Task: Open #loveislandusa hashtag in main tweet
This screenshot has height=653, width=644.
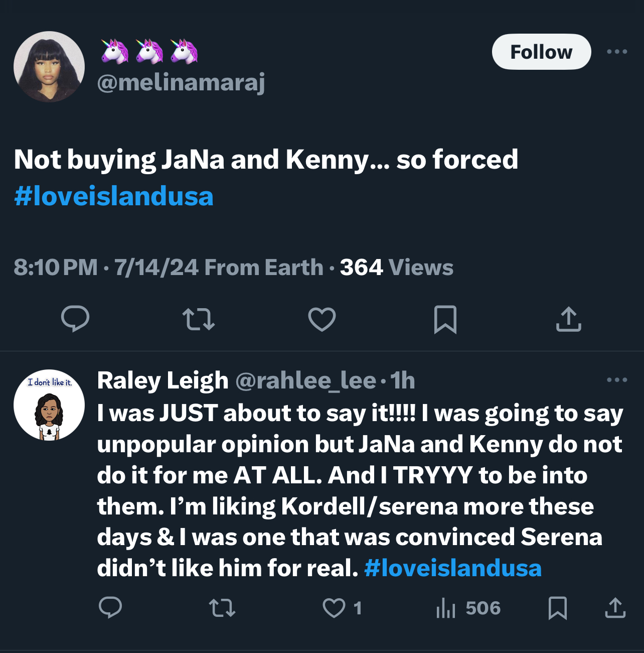Action: (x=114, y=196)
